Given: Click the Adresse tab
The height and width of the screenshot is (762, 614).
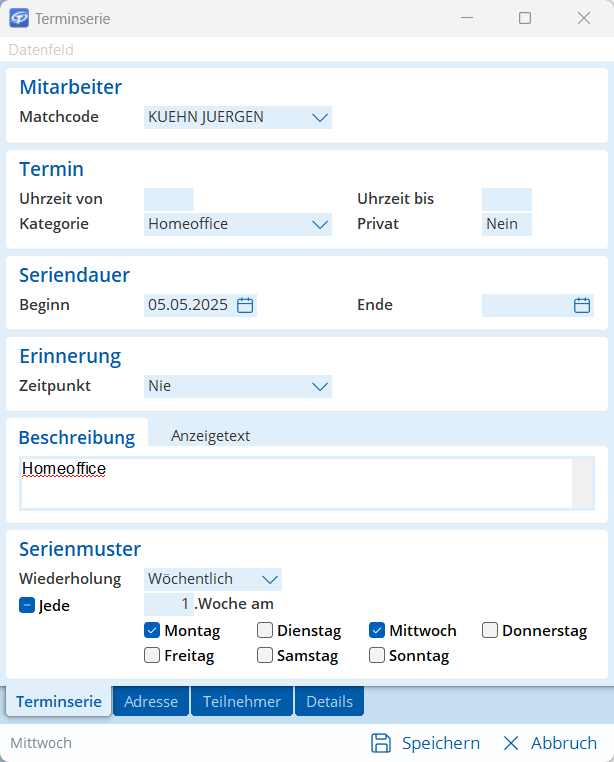Looking at the screenshot, I should click(x=150, y=702).
